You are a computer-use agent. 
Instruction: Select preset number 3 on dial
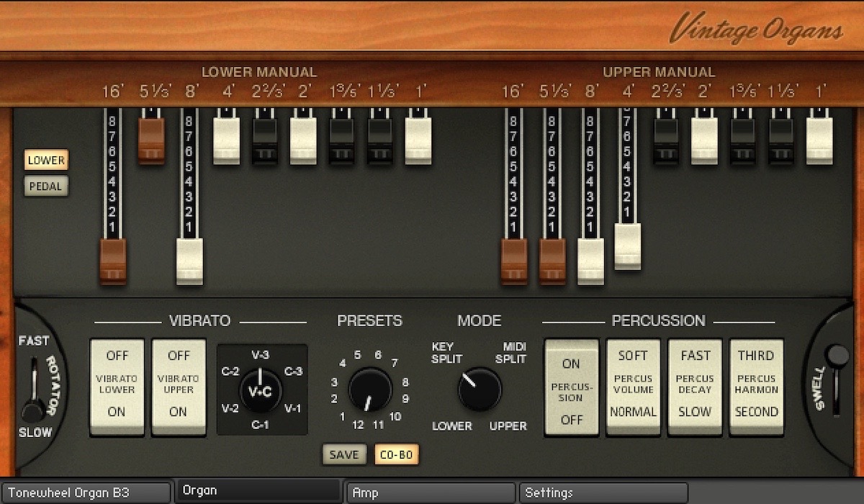click(x=334, y=382)
